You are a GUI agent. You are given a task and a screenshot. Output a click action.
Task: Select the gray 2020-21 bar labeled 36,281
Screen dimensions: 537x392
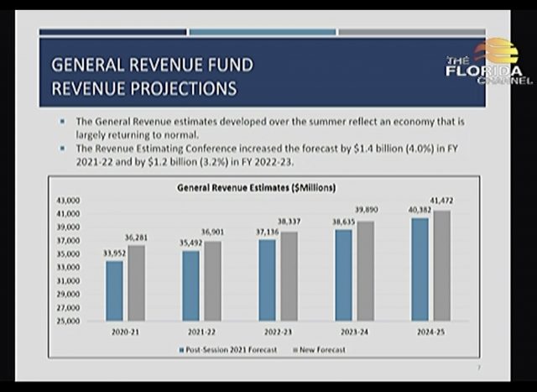coord(136,283)
